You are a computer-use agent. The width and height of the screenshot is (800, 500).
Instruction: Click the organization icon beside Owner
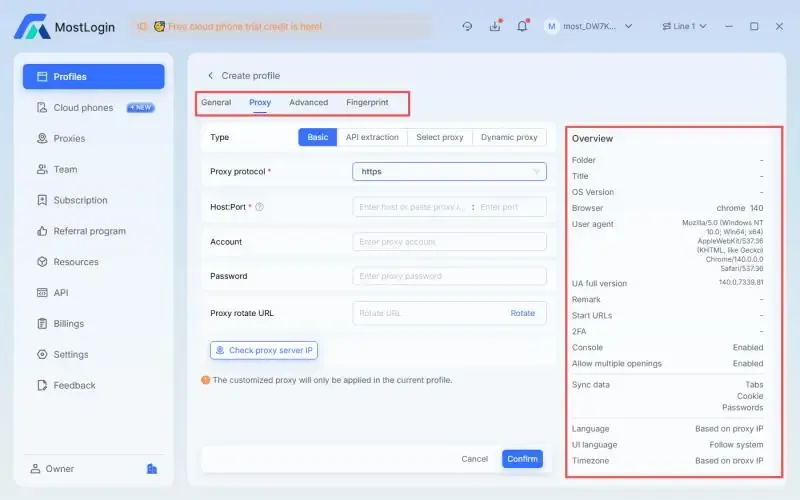[152, 468]
